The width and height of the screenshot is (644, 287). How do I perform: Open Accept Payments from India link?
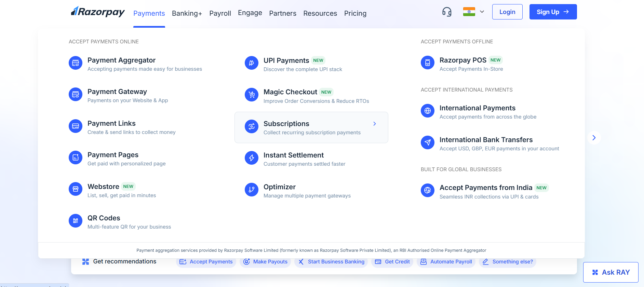tap(486, 188)
